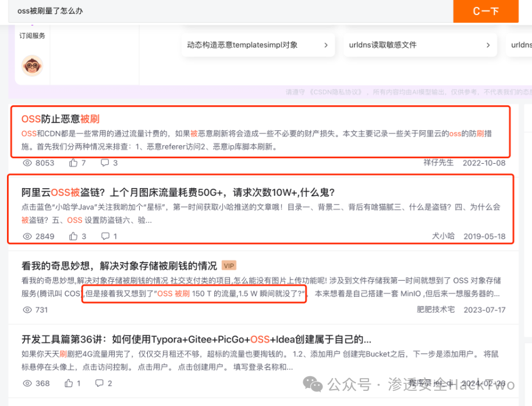Open author 犬小哈 profile link

coord(443,236)
